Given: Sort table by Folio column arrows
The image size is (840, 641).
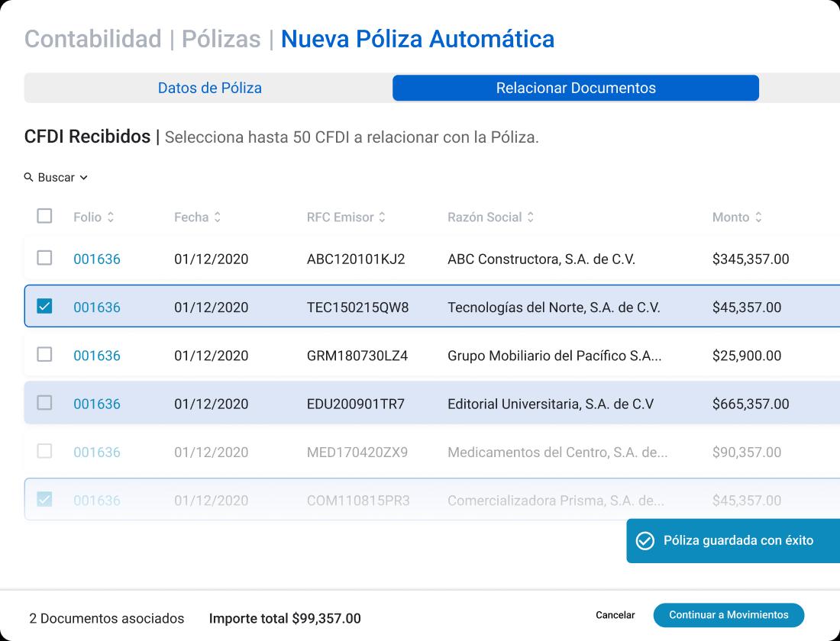Looking at the screenshot, I should pyautogui.click(x=111, y=217).
